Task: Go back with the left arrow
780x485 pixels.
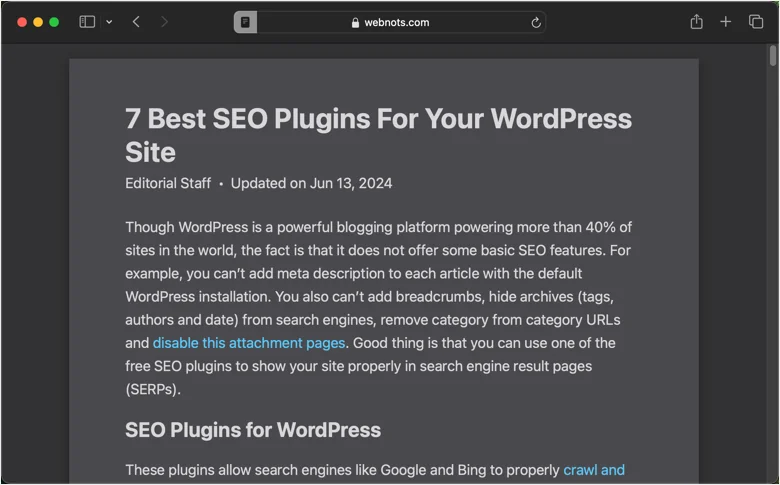Action: point(136,22)
